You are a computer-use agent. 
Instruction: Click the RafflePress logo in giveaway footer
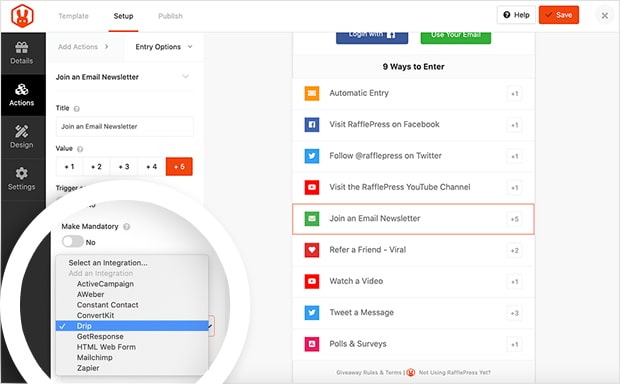pos(411,373)
